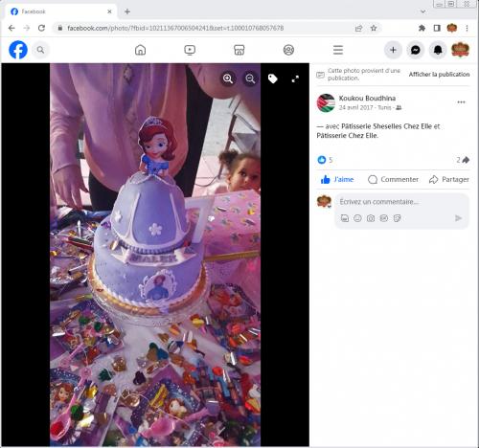Open Koukou Boudhina's profile picture
Screen dimensions: 479x448
point(326,103)
